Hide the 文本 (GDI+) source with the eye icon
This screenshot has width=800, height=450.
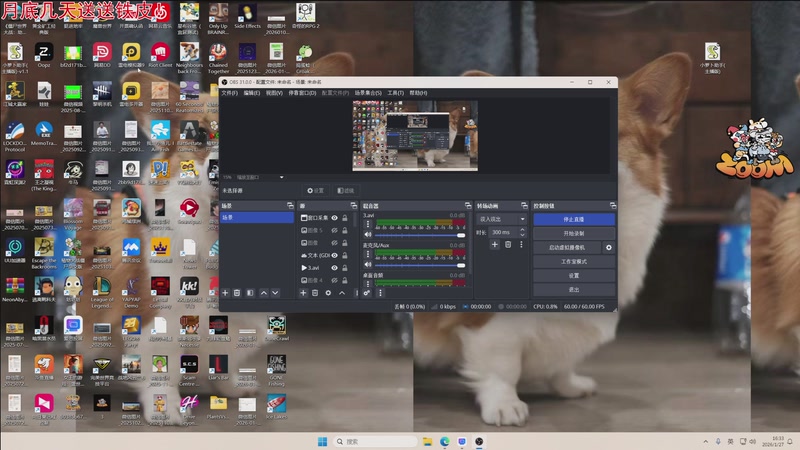click(x=335, y=256)
